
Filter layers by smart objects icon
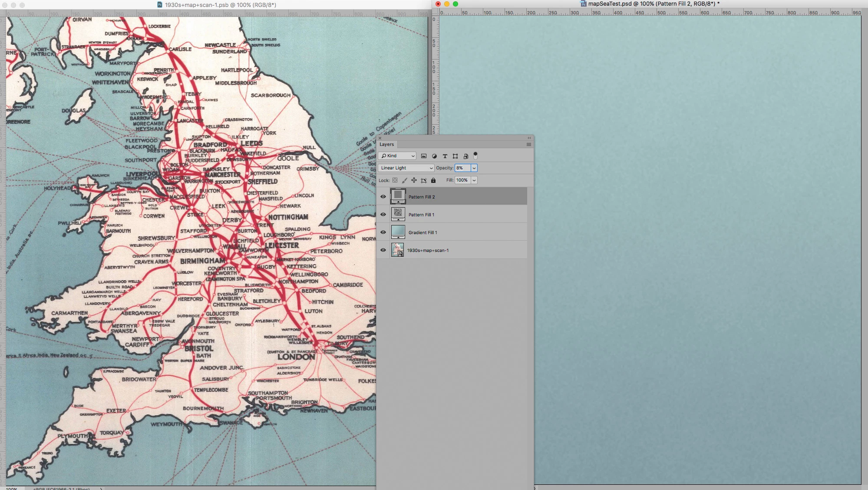465,156
